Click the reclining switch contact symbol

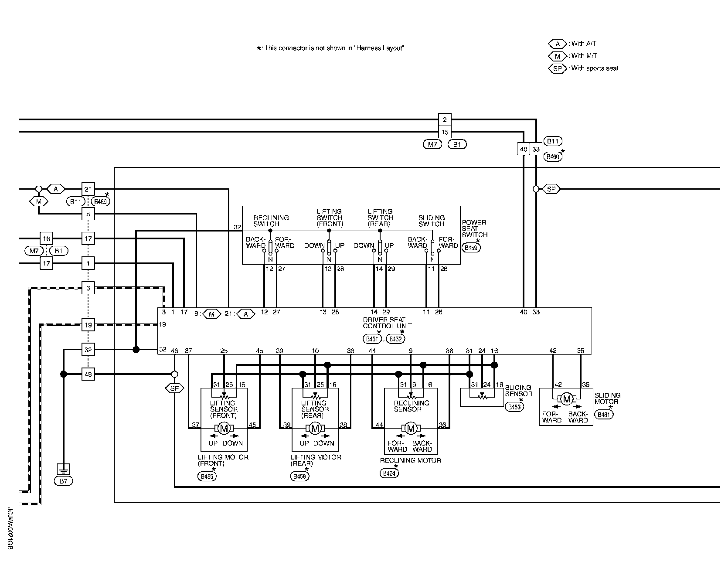(x=270, y=247)
